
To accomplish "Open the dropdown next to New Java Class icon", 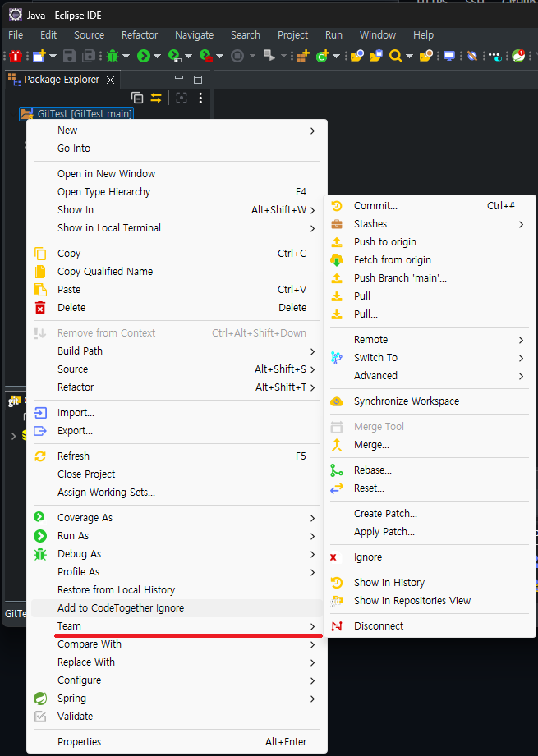I will (x=336, y=57).
